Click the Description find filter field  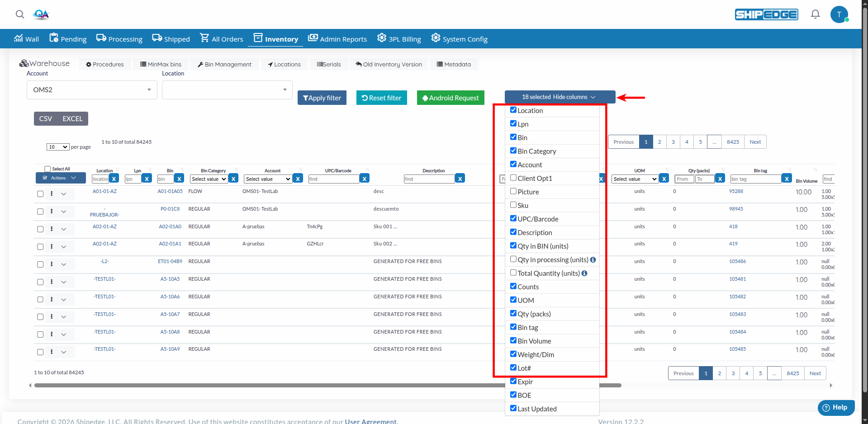coord(430,179)
